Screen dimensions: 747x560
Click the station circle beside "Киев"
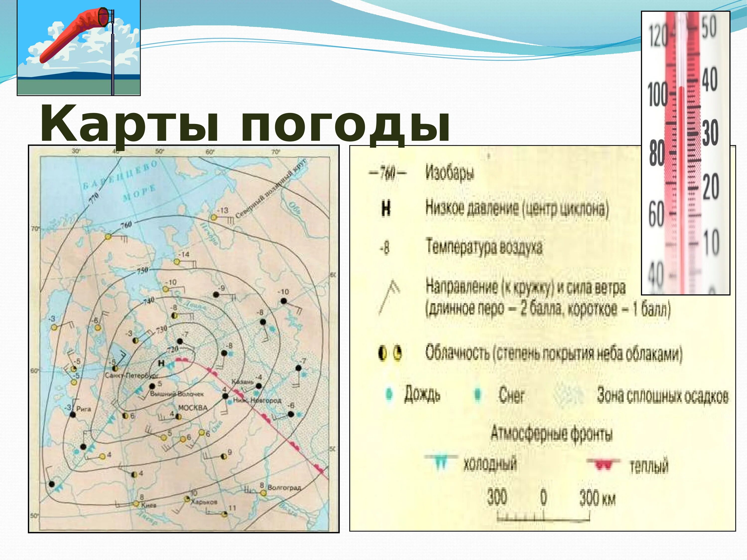pyautogui.click(x=136, y=503)
